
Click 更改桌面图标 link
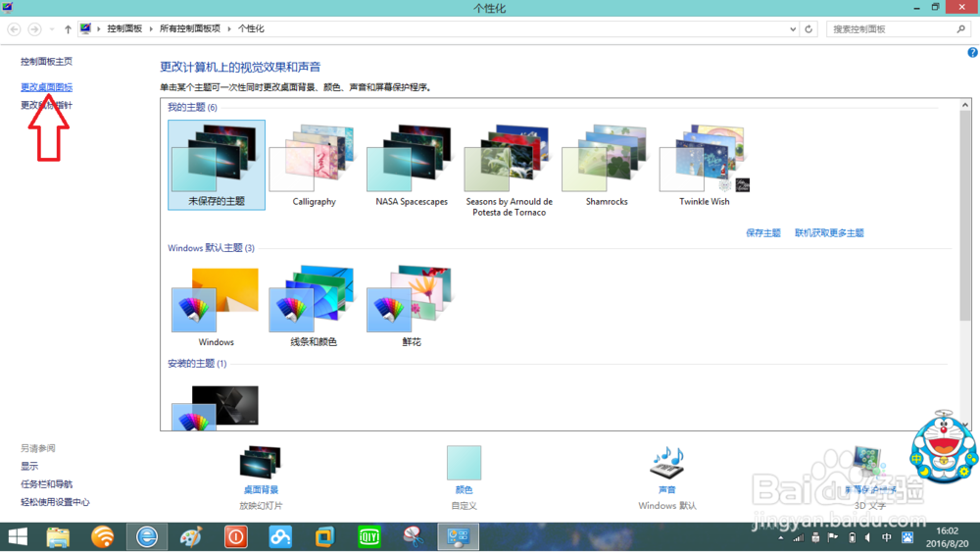tap(46, 87)
